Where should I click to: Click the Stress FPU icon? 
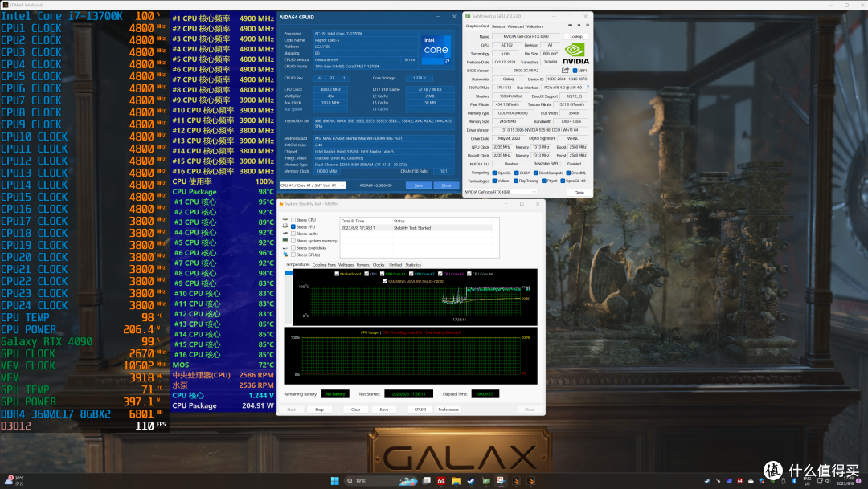pos(285,226)
